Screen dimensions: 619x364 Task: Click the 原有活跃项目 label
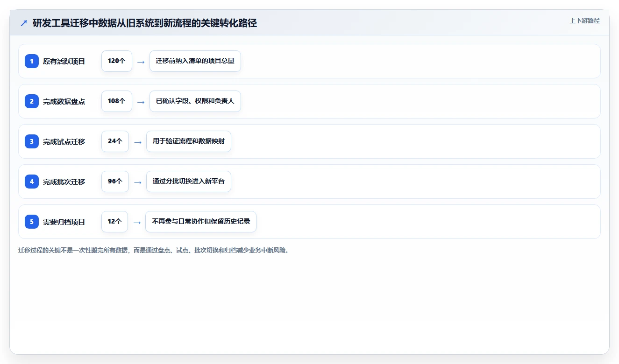64,61
